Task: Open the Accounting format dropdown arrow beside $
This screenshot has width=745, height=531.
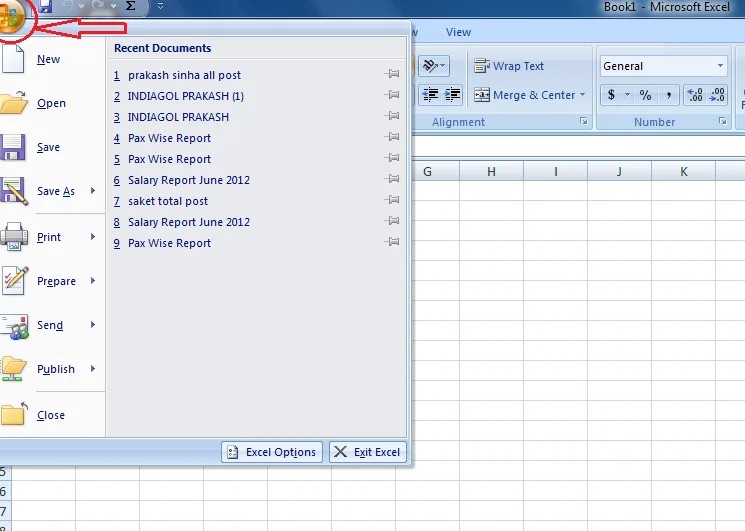Action: 627,95
